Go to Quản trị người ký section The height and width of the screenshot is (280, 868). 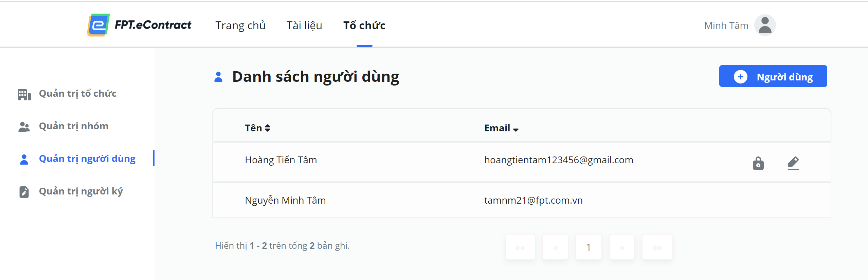pyautogui.click(x=81, y=191)
